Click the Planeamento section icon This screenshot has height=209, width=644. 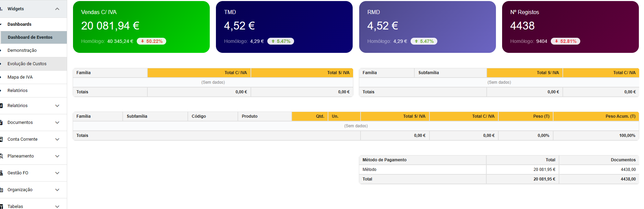pos(1,156)
